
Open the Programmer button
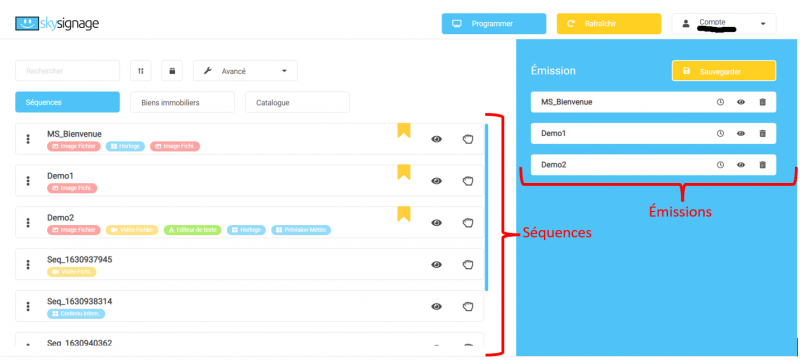point(494,23)
